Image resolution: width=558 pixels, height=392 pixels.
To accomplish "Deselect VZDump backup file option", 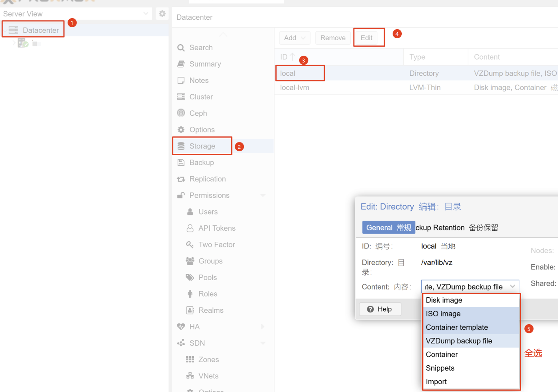I will coord(471,341).
